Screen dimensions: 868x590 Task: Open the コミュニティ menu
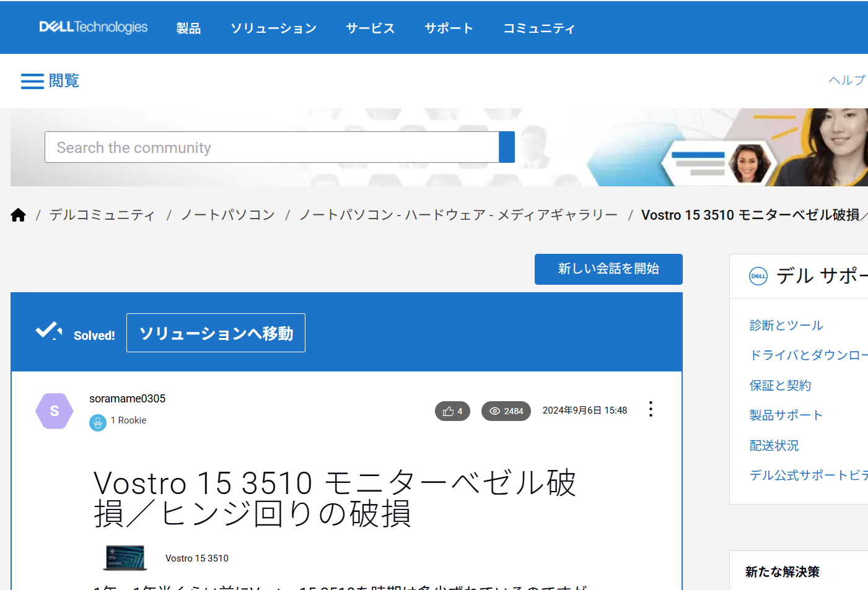[539, 28]
